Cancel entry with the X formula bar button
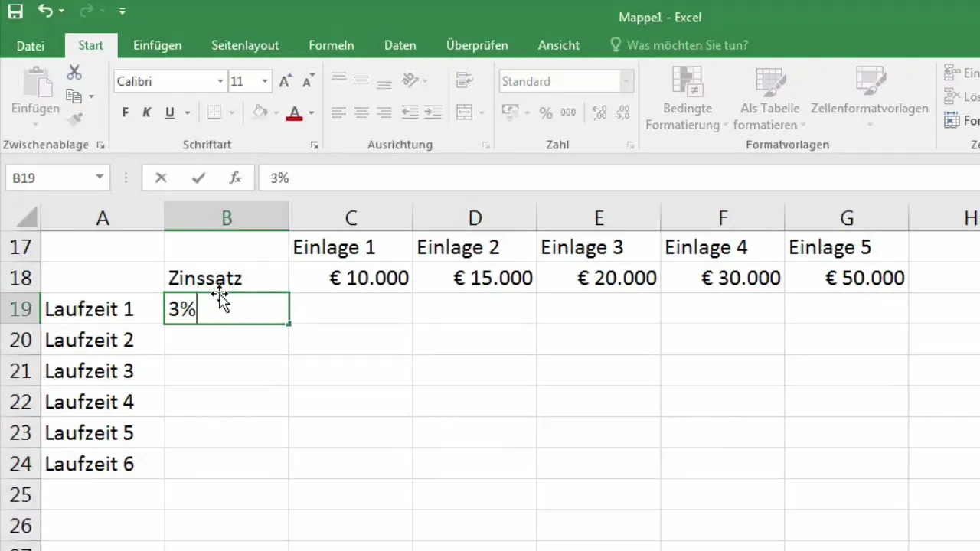 pos(161,178)
